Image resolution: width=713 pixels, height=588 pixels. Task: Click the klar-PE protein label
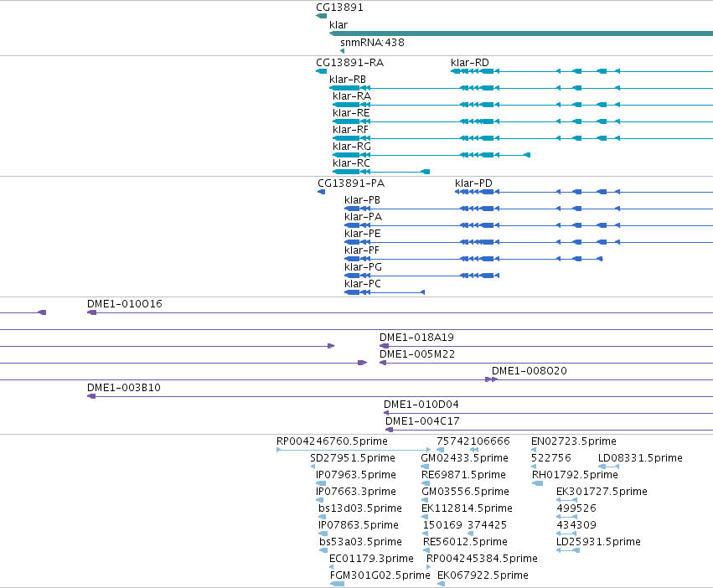(x=363, y=234)
